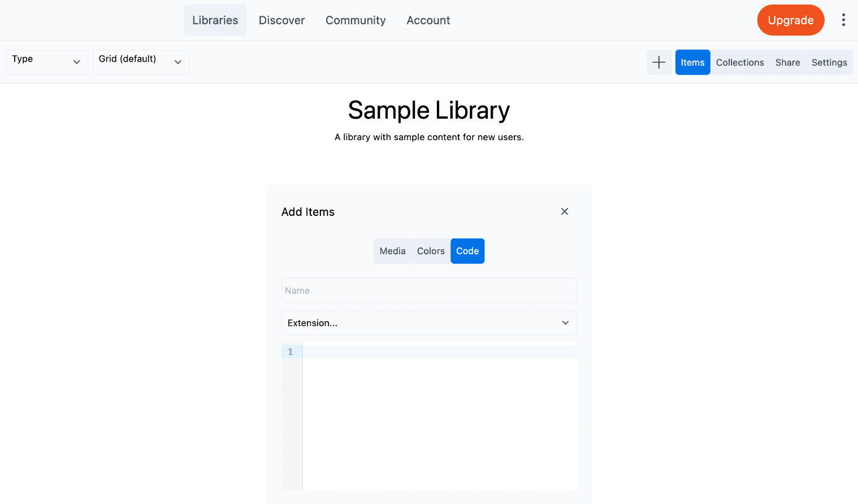The width and height of the screenshot is (858, 504).
Task: Open the Community page
Action: click(355, 20)
